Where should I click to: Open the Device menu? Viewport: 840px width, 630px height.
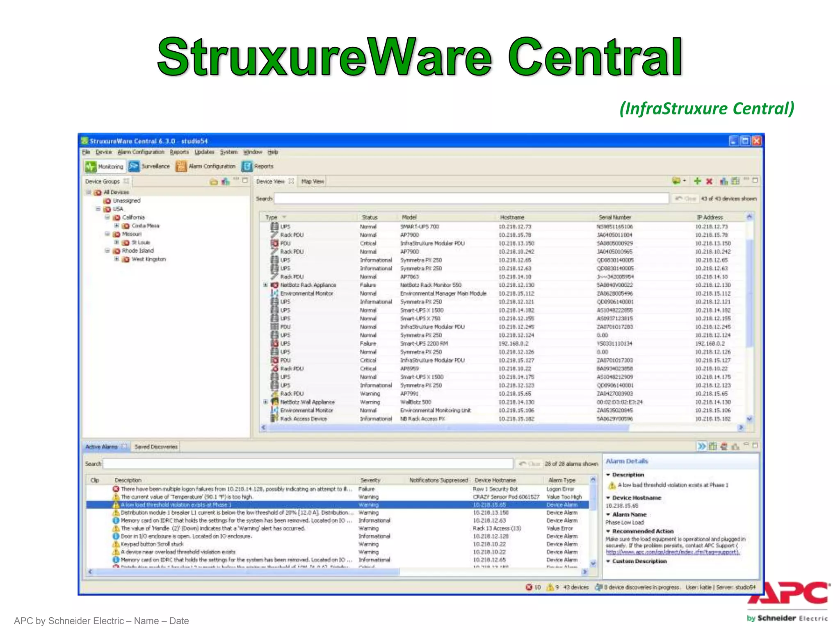[103, 152]
